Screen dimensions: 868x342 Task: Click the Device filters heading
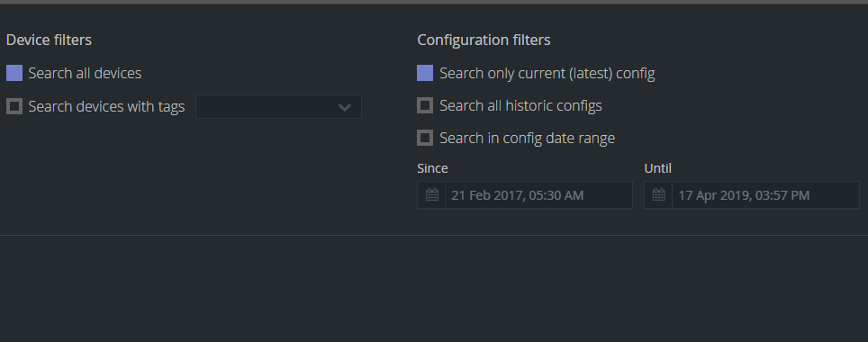(49, 40)
